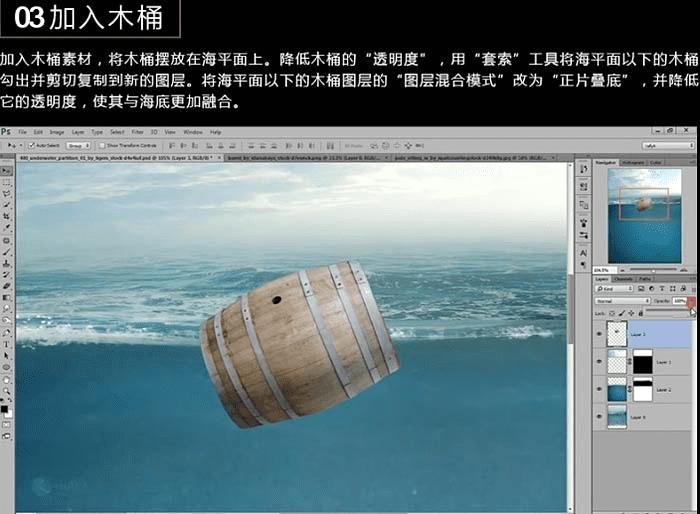Click the adjustment layer filter icon
The image size is (700, 514).
[x=651, y=288]
